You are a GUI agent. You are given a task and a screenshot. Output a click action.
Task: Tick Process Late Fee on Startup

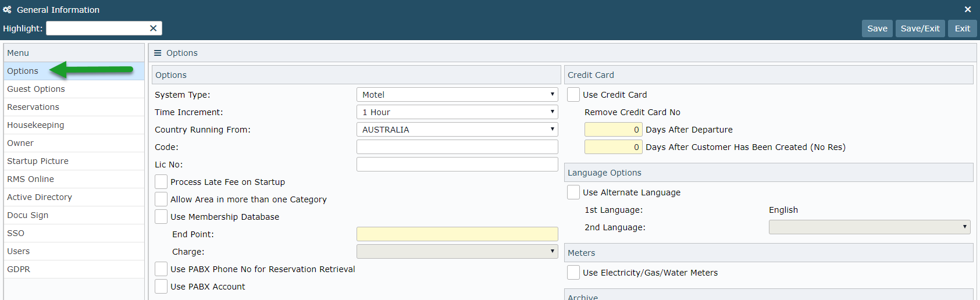pos(161,182)
